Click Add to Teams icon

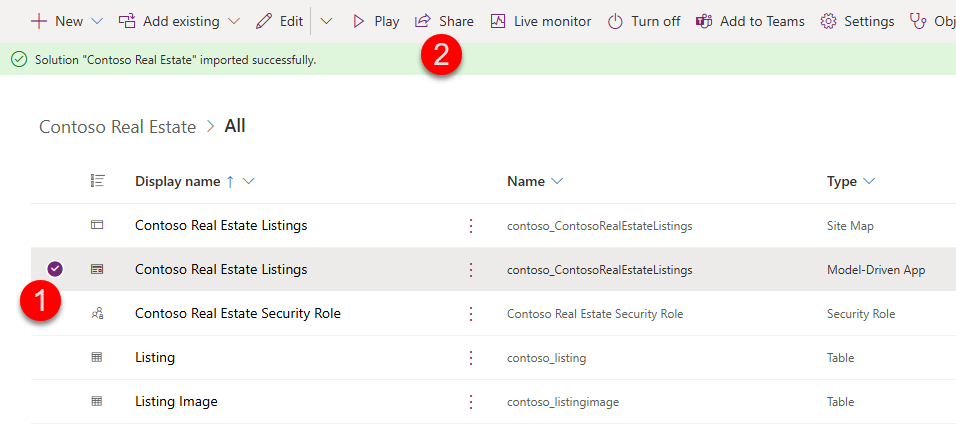point(704,21)
